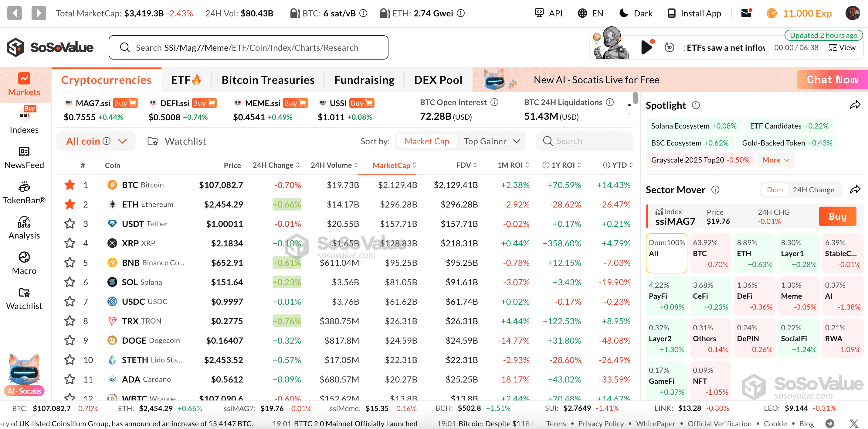Switch to the Fundraising tab
This screenshot has width=868, height=429.
point(364,80)
